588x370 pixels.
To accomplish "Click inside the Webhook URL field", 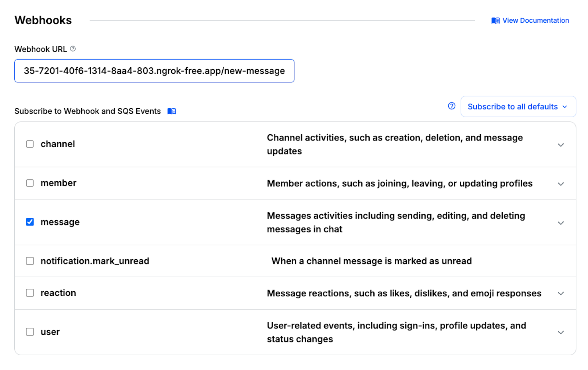I will click(x=154, y=71).
